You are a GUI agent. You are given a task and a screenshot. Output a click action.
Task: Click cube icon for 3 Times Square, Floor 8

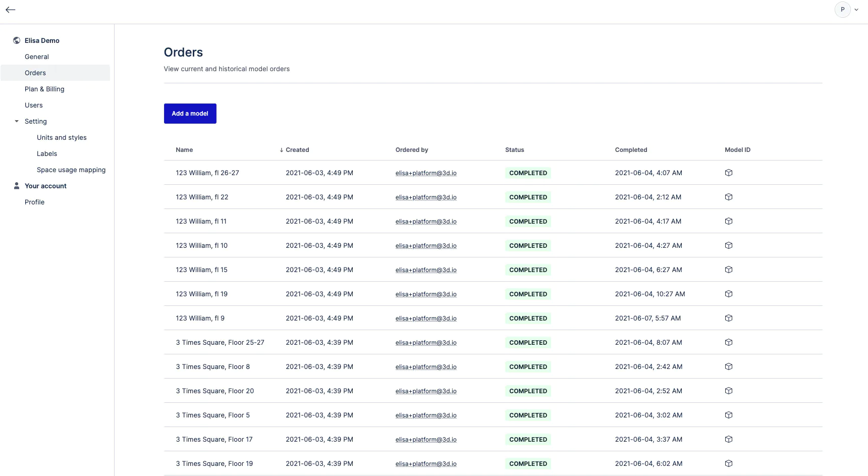728,366
